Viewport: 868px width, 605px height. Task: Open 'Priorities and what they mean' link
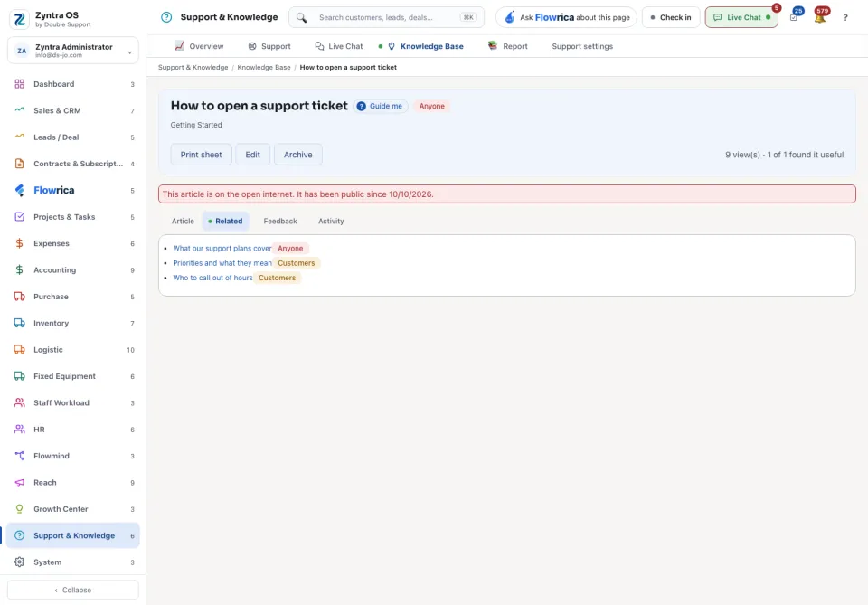[x=222, y=263]
